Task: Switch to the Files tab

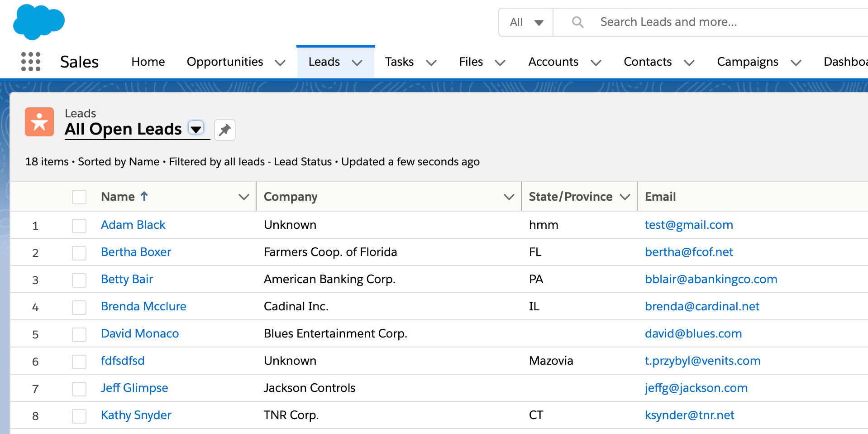Action: click(x=471, y=62)
